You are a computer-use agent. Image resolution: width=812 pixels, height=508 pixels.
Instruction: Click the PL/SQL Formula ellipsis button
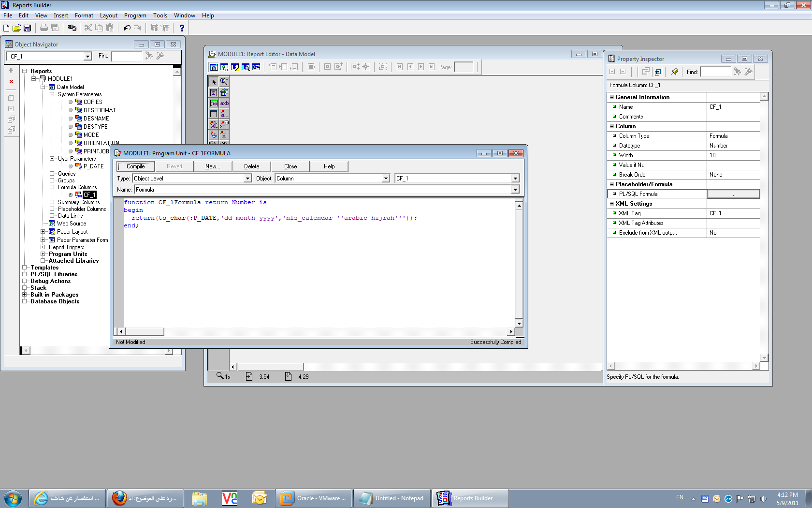tap(733, 194)
